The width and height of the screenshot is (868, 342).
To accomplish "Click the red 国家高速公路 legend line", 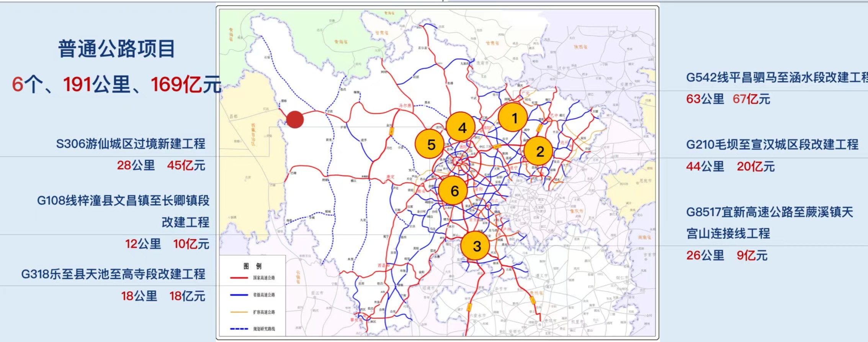I will 239,278.
